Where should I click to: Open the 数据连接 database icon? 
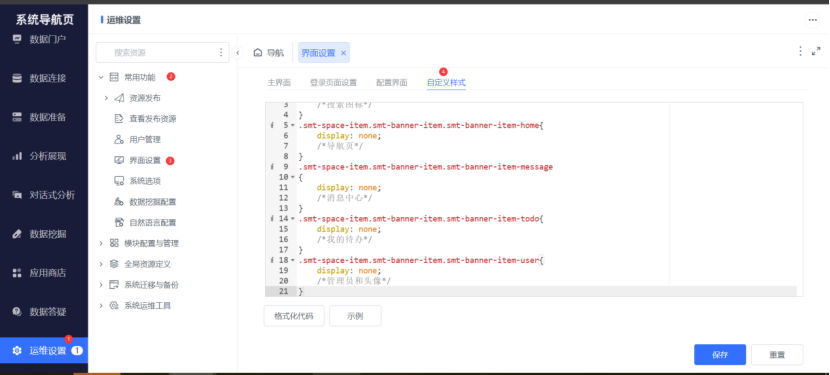tap(17, 78)
